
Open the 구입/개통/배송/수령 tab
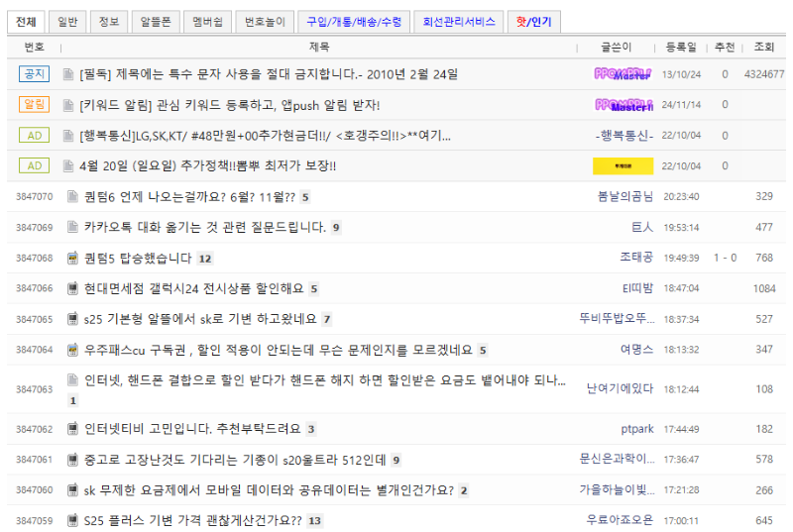(x=354, y=22)
